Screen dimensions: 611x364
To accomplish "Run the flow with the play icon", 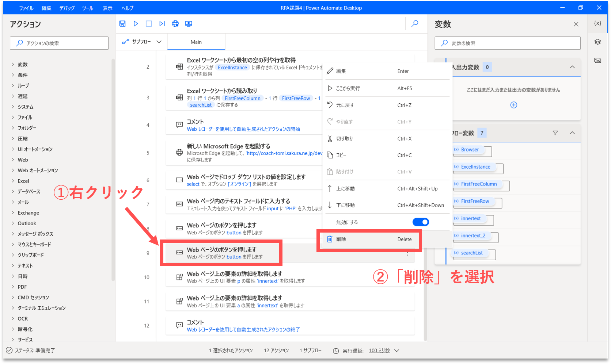I will tap(136, 24).
